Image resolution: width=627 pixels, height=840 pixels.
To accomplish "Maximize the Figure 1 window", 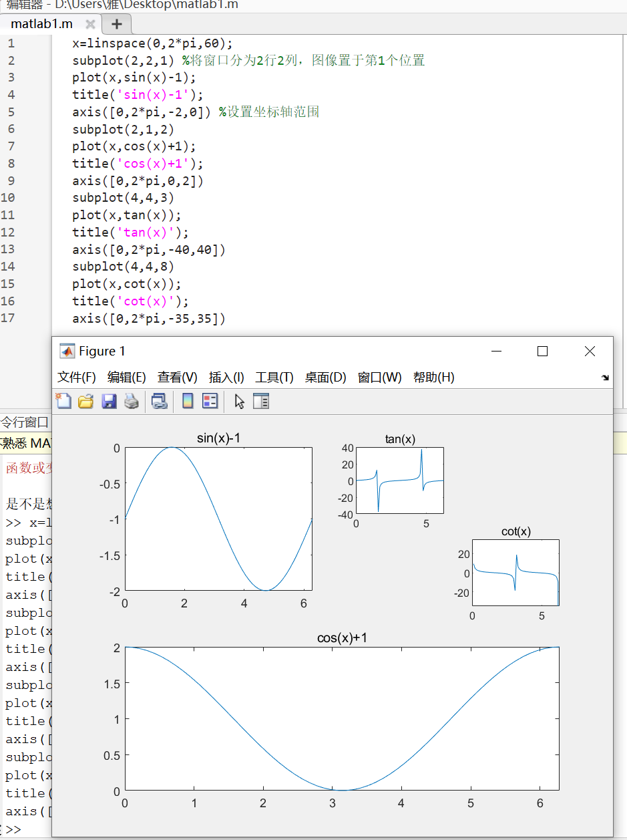I will (x=542, y=351).
